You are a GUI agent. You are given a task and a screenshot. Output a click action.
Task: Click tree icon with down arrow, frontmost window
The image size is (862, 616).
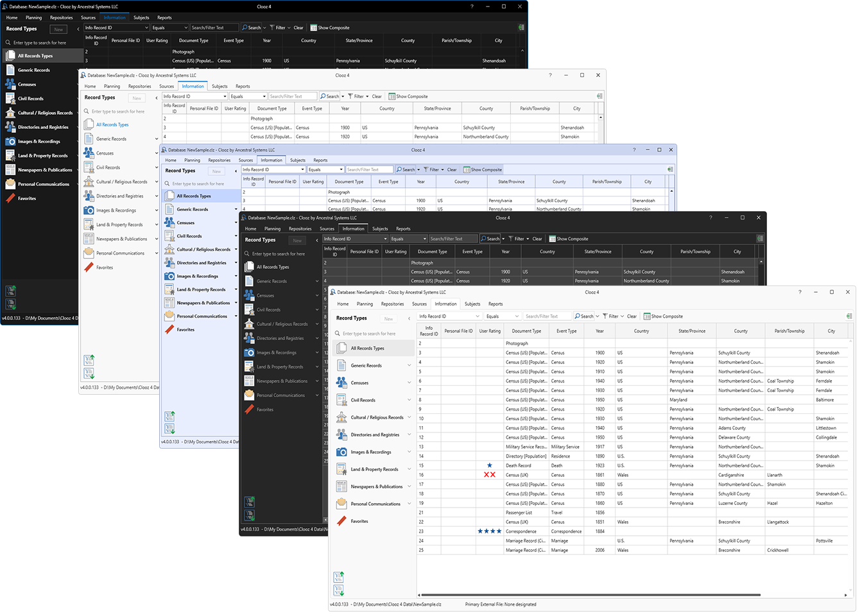(339, 590)
